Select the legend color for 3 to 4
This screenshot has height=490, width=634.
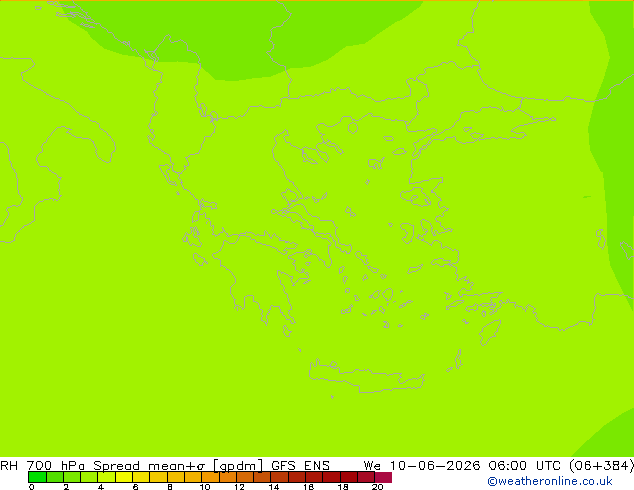[89, 477]
